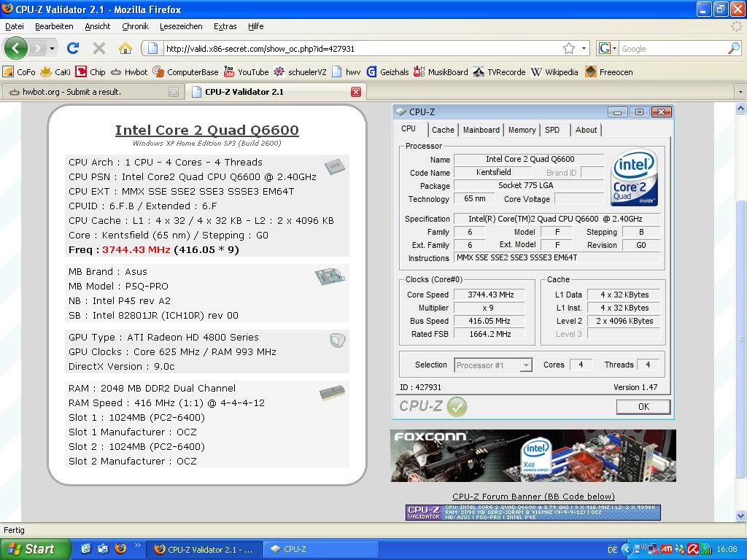Click the Stop loading X icon
The image size is (747, 560).
coord(99,48)
